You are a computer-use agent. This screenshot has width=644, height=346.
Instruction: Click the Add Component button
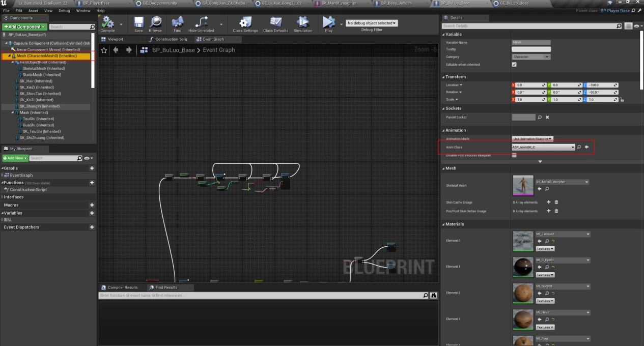24,26
